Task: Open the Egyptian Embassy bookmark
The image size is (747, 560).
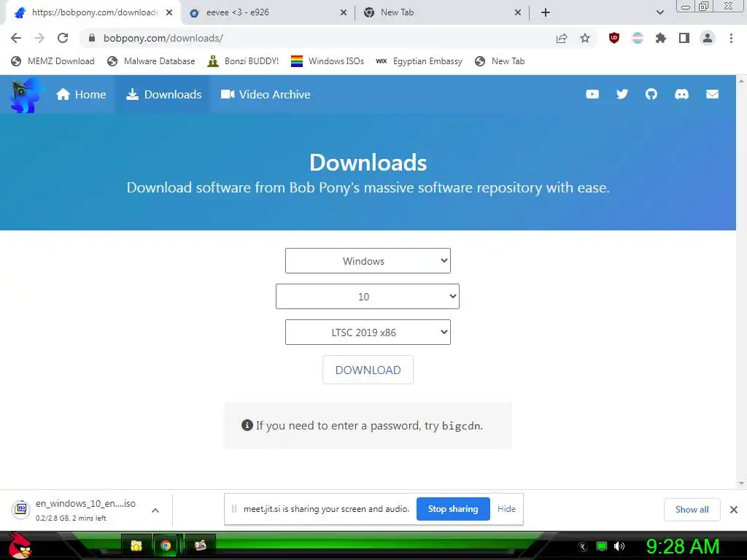Action: 419,61
